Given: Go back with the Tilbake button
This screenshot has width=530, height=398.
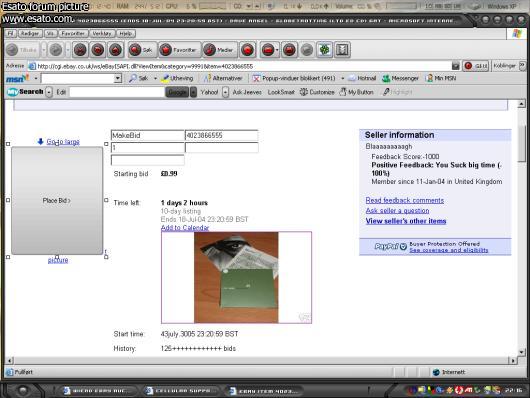Looking at the screenshot, I should [x=22, y=50].
